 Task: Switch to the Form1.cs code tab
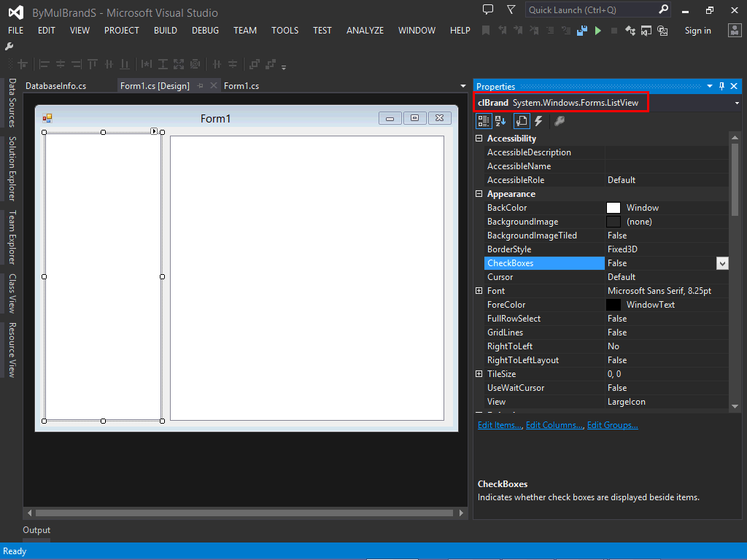click(241, 86)
